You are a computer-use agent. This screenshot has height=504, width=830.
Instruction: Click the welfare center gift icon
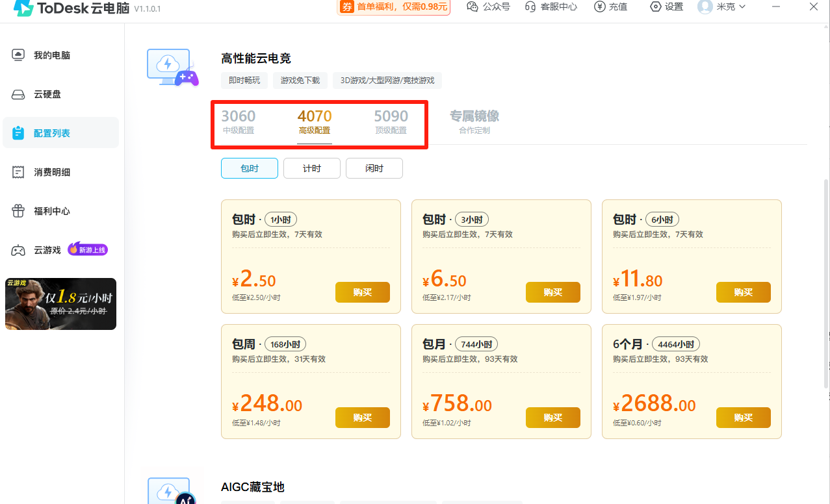18,211
